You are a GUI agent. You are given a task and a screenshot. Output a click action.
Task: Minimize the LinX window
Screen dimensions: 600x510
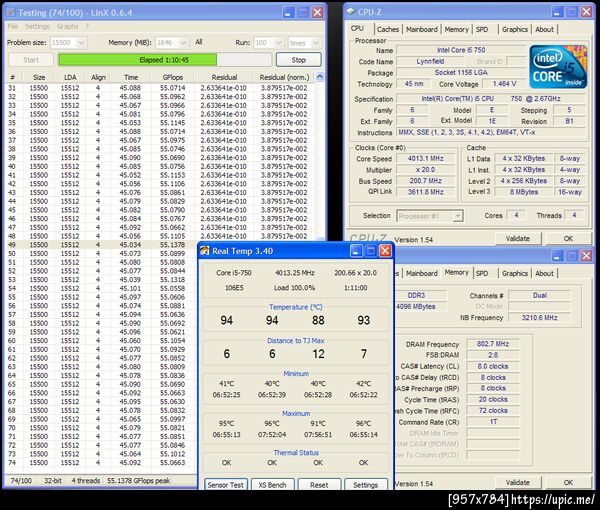coord(289,12)
